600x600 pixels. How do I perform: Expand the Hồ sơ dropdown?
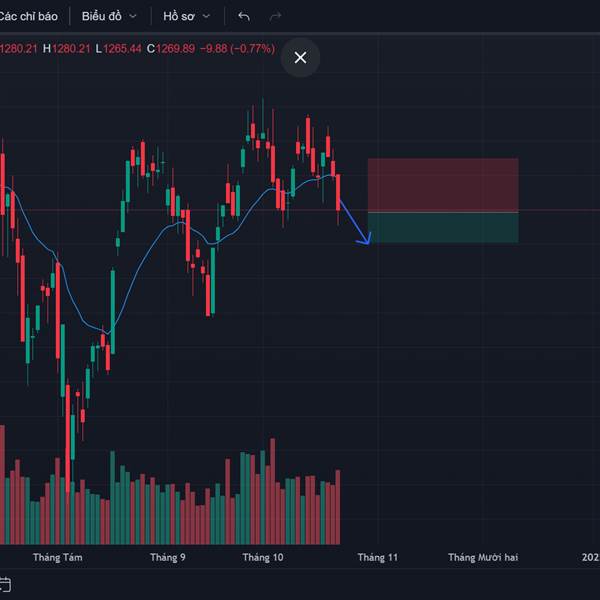tap(187, 16)
